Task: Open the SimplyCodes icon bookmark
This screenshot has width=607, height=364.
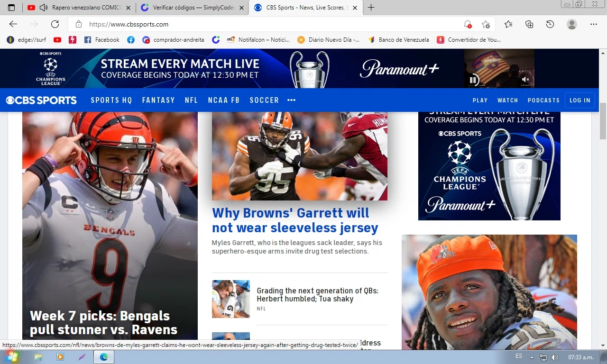Action: pos(216,40)
